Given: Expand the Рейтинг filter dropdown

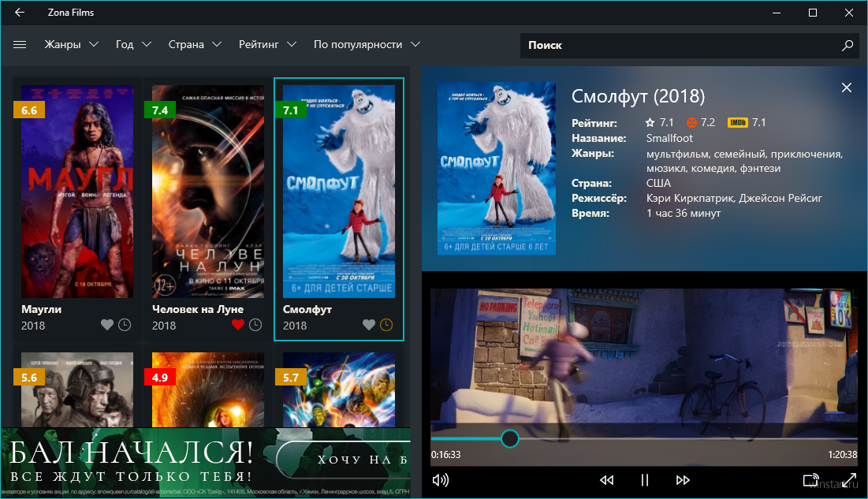Looking at the screenshot, I should coord(267,44).
